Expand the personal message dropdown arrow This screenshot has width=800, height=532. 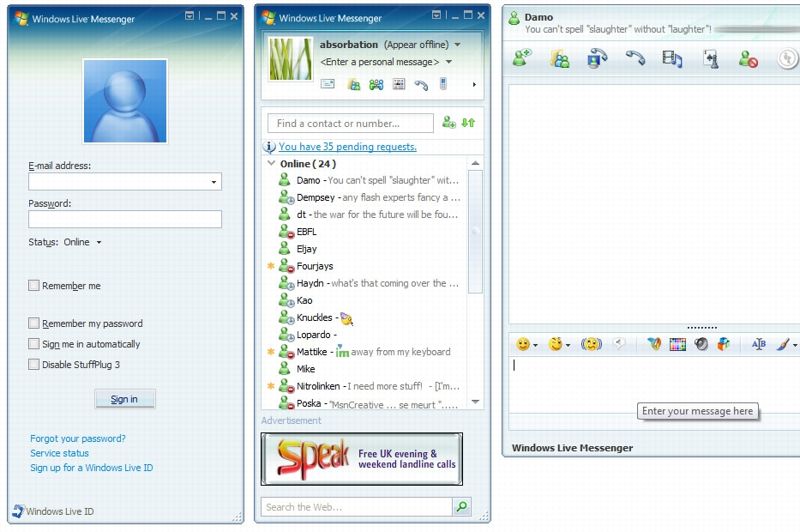(x=448, y=62)
